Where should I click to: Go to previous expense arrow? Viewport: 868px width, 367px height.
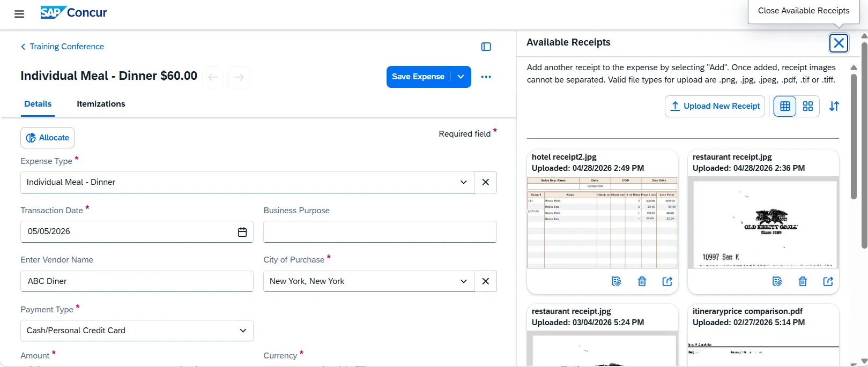coord(213,77)
